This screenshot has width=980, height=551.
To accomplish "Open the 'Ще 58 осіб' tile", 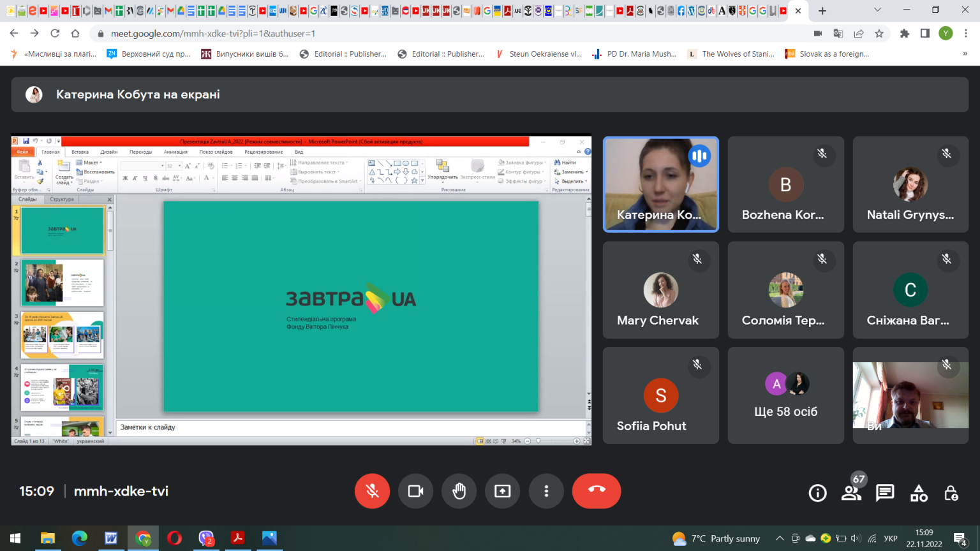I will [x=785, y=395].
